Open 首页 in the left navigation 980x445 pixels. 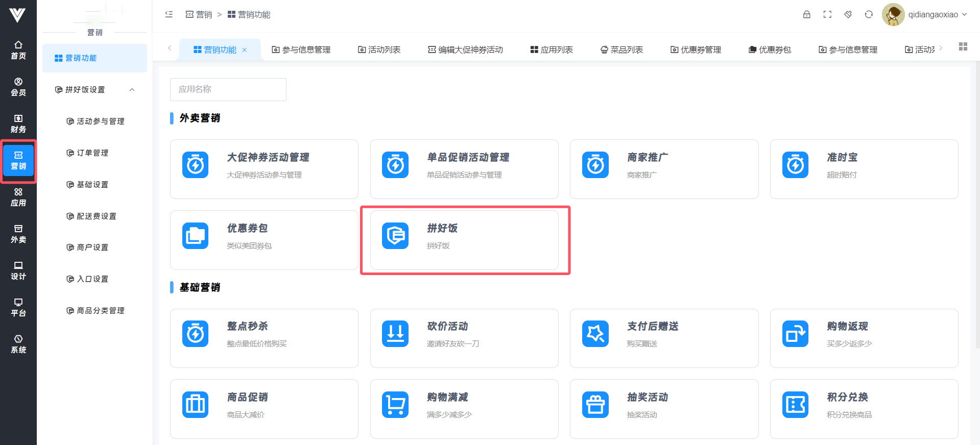click(x=18, y=50)
